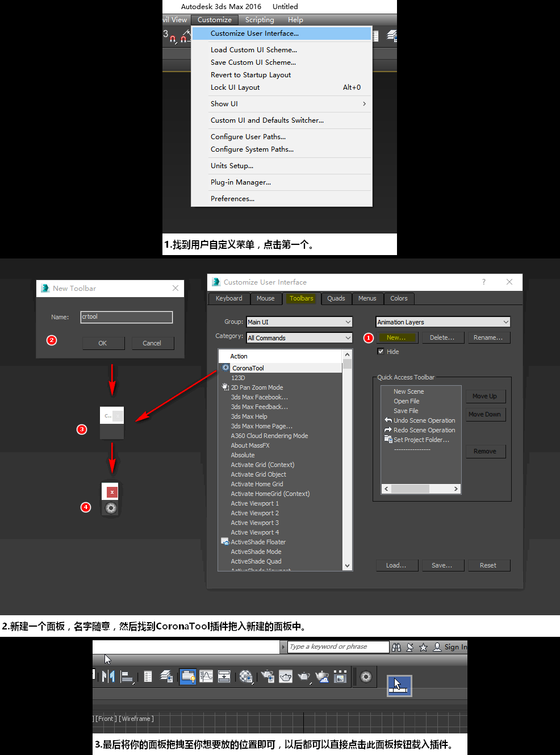Switch to the Quads tab
Viewport: 560px width, 755px height.
336,298
